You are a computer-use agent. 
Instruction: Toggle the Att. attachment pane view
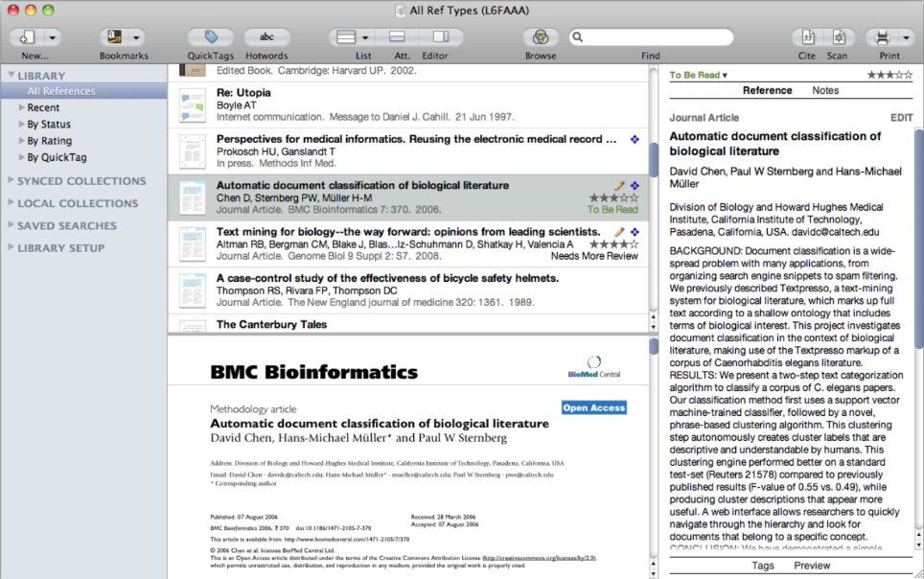[x=397, y=37]
